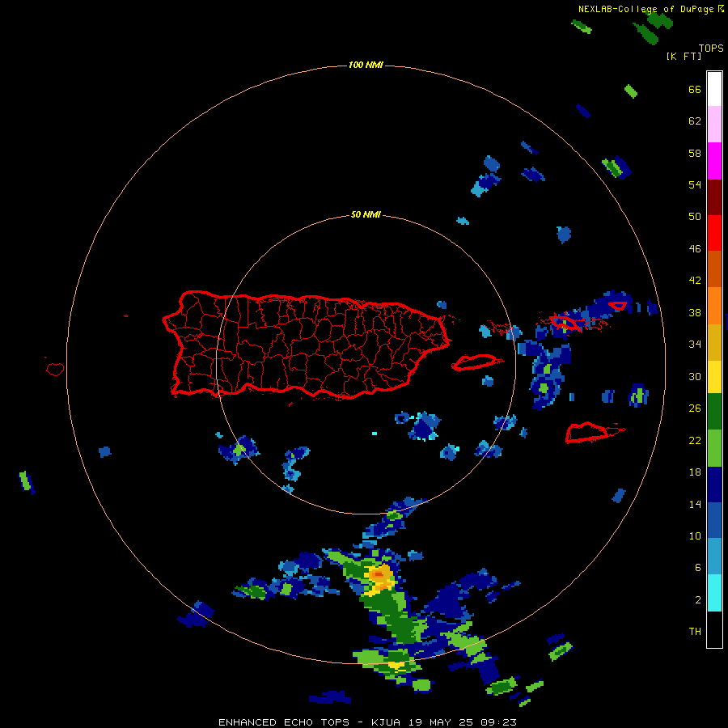Click the "62" legend value
This screenshot has width=728, height=728.
point(695,121)
